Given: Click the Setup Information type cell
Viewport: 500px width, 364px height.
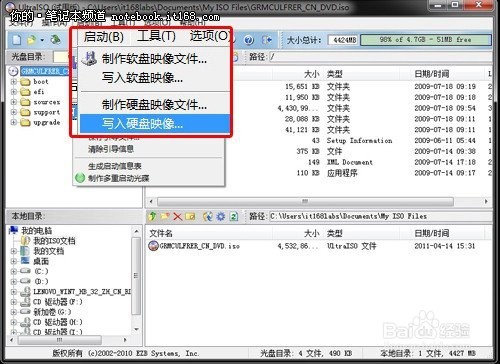Looking at the screenshot, I should click(x=359, y=141).
